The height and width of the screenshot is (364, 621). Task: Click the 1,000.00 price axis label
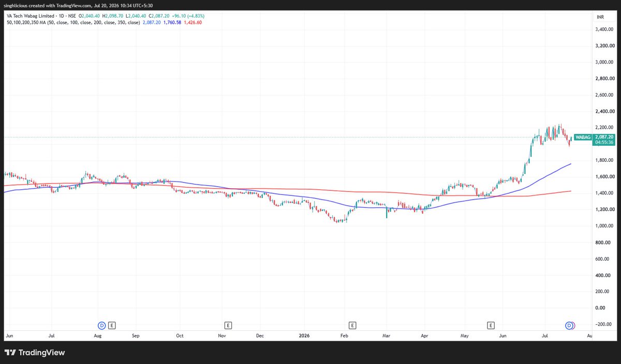(605, 226)
